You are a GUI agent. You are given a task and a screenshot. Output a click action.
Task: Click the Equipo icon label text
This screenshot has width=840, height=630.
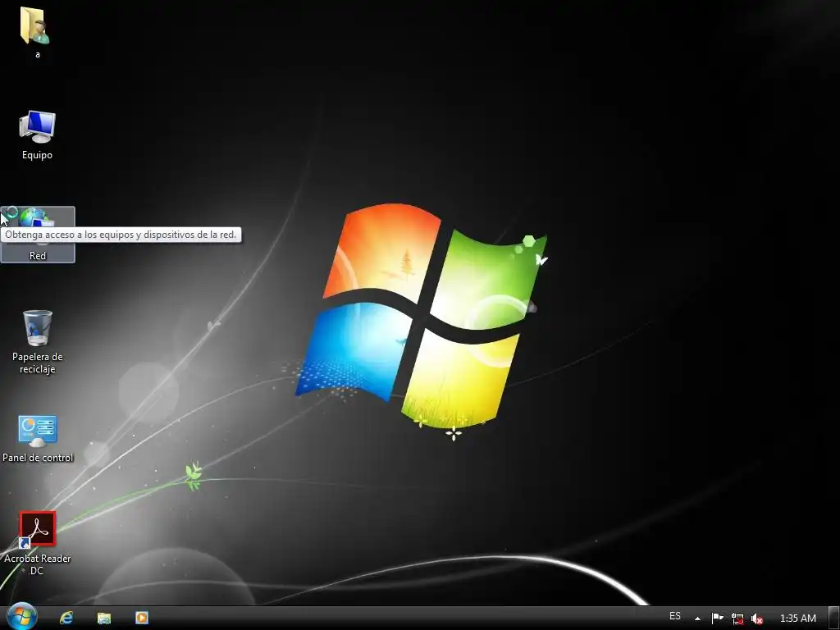(x=37, y=155)
